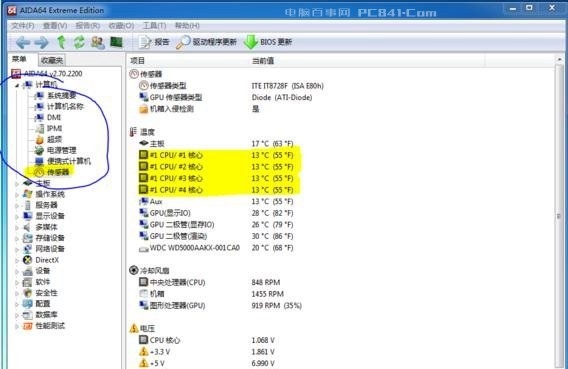Screen dimensions: 568x369
Task: Click the 显示设备 monitor icon
Action: 28,216
